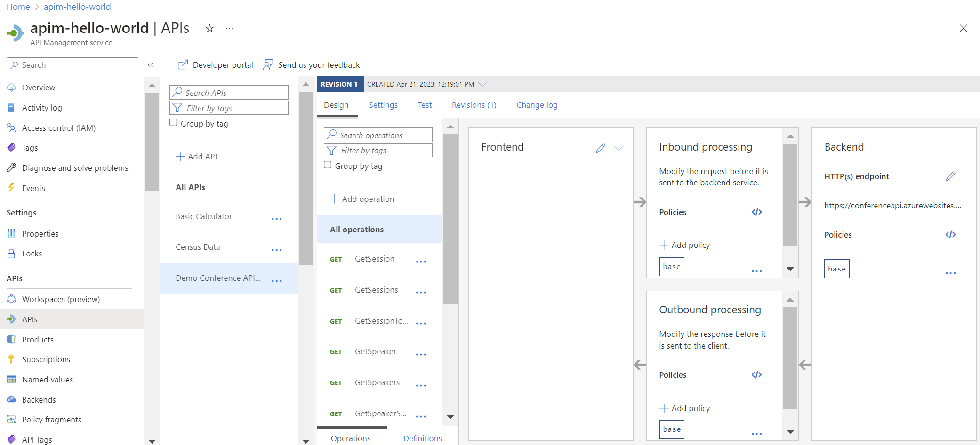Select the Design tab
Viewport: 980px width, 445px height.
click(x=336, y=105)
